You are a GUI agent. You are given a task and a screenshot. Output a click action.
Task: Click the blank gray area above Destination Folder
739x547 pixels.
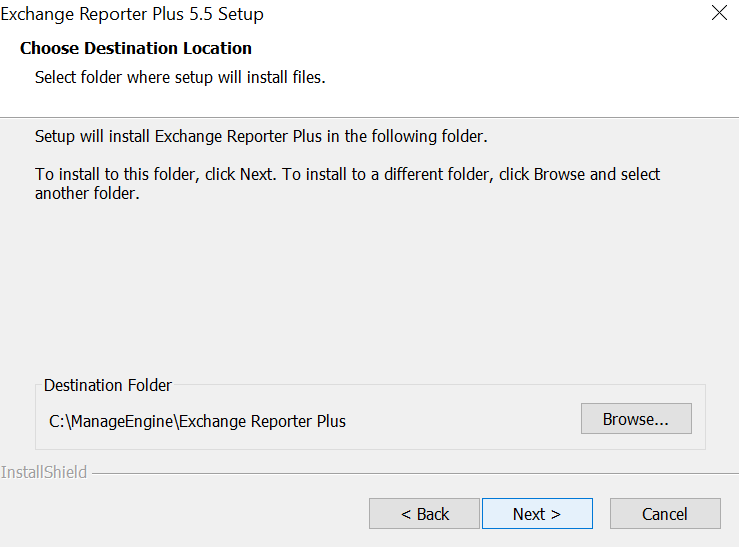click(x=370, y=290)
